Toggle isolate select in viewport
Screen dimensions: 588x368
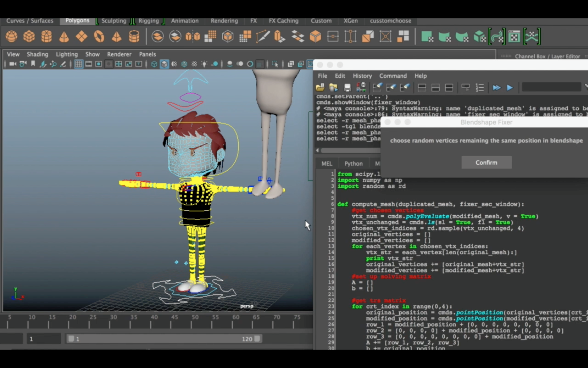click(x=275, y=64)
